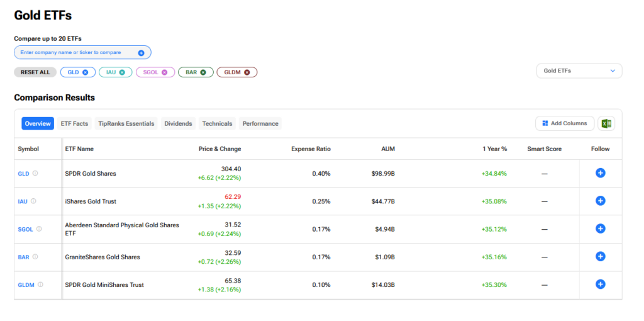Image resolution: width=644 pixels, height=321 pixels.
Task: Click the SPDR Gold Shares name
Action: pos(91,174)
